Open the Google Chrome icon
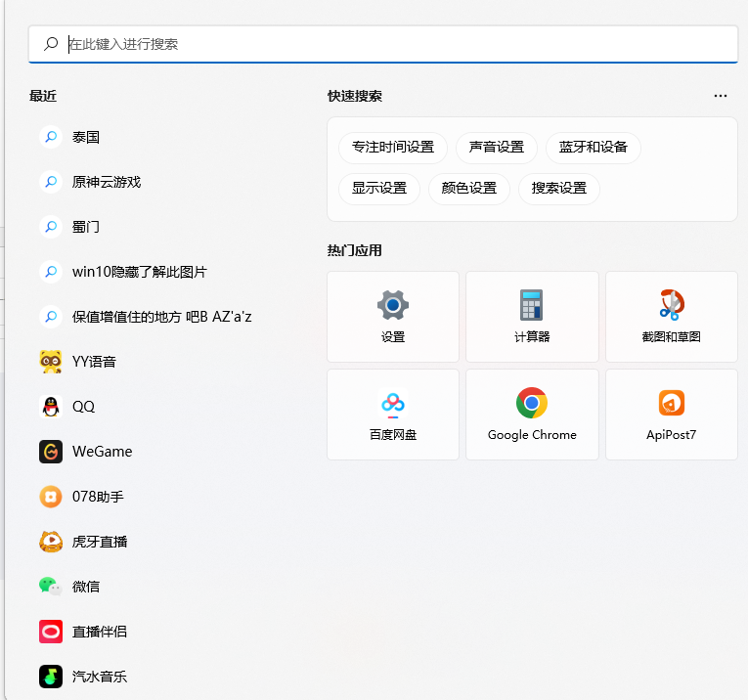 coord(532,403)
